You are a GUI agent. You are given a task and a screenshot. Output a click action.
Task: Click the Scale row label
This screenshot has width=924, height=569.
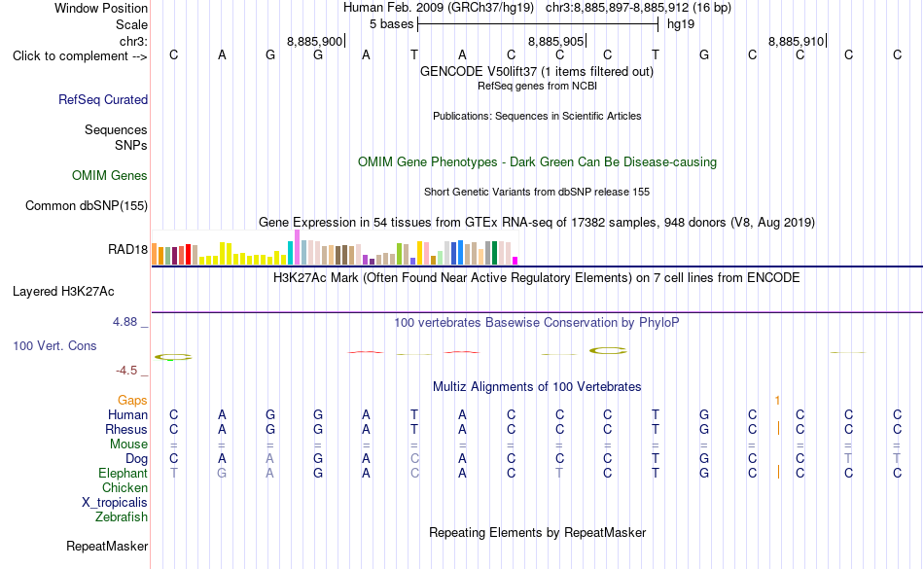click(132, 24)
